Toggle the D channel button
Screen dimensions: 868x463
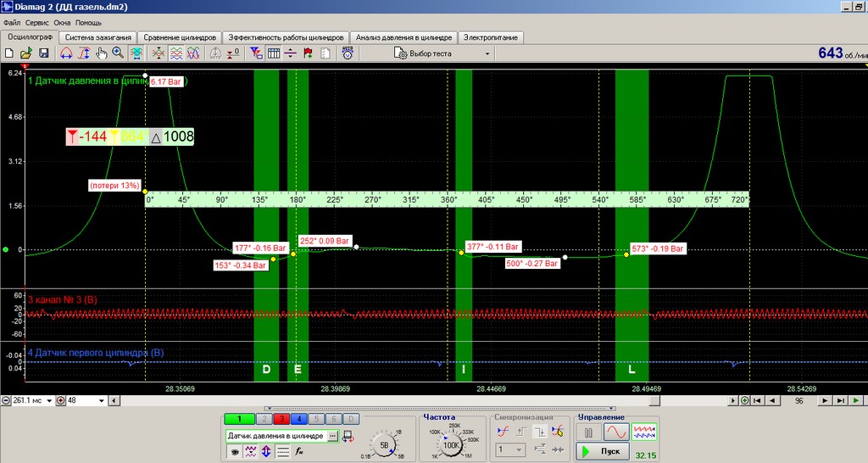tap(351, 419)
